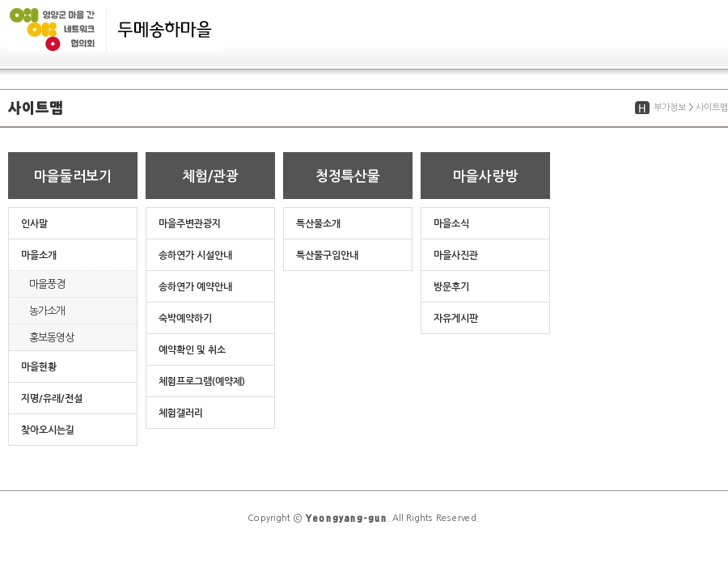Open 체험프로그램(예약제) link
Image resolution: width=728 pixels, height=572 pixels.
click(x=210, y=381)
